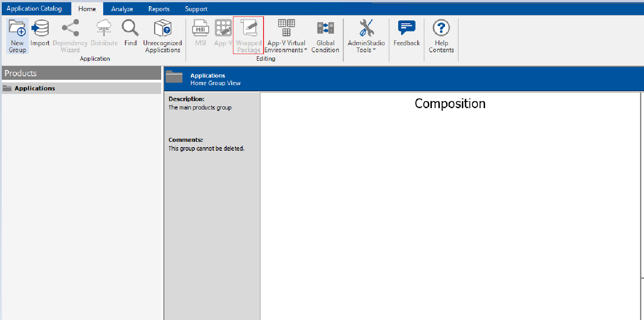Viewport: 644px width, 320px height.
Task: Open Help Contents
Action: tap(441, 29)
